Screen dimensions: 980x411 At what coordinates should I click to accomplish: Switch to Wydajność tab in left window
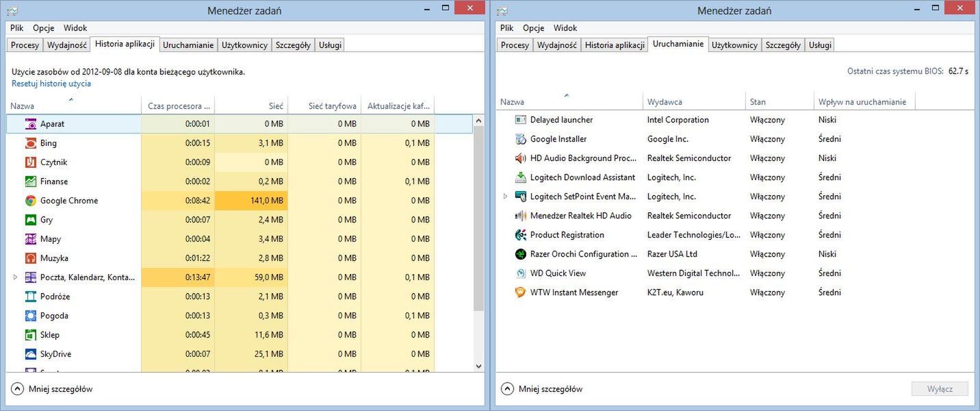(x=66, y=45)
